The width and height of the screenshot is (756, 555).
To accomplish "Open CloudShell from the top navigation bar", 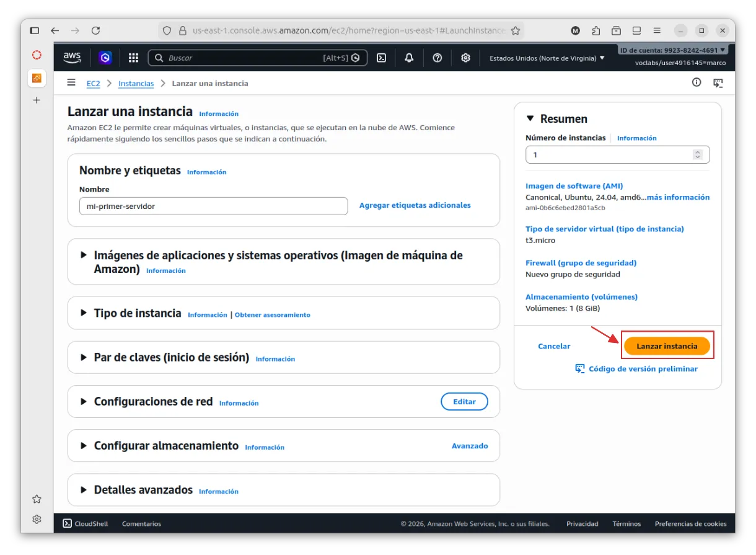I will (382, 58).
